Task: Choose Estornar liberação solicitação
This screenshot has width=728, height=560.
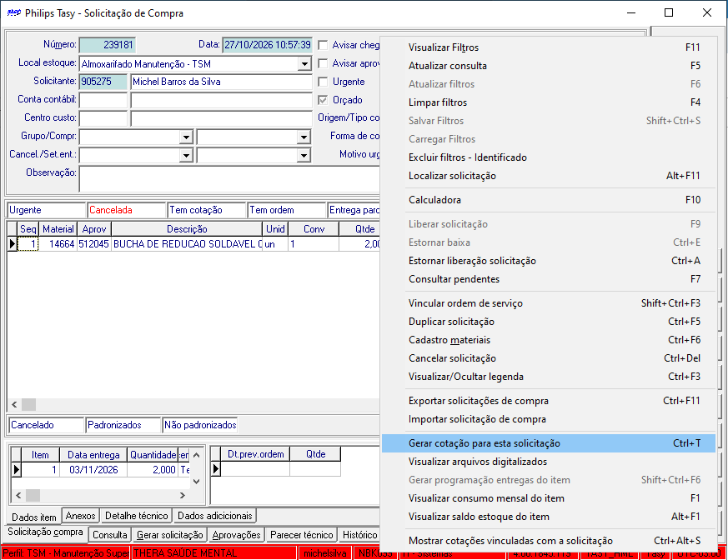Action: pyautogui.click(x=549, y=261)
